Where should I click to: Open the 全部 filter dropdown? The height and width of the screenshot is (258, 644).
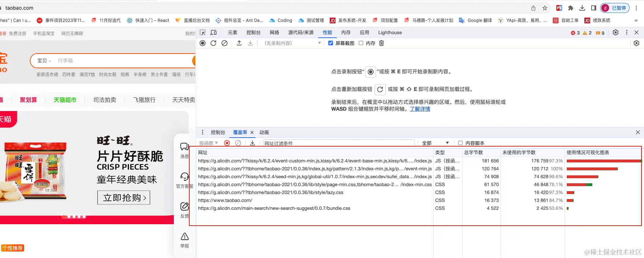(435, 143)
